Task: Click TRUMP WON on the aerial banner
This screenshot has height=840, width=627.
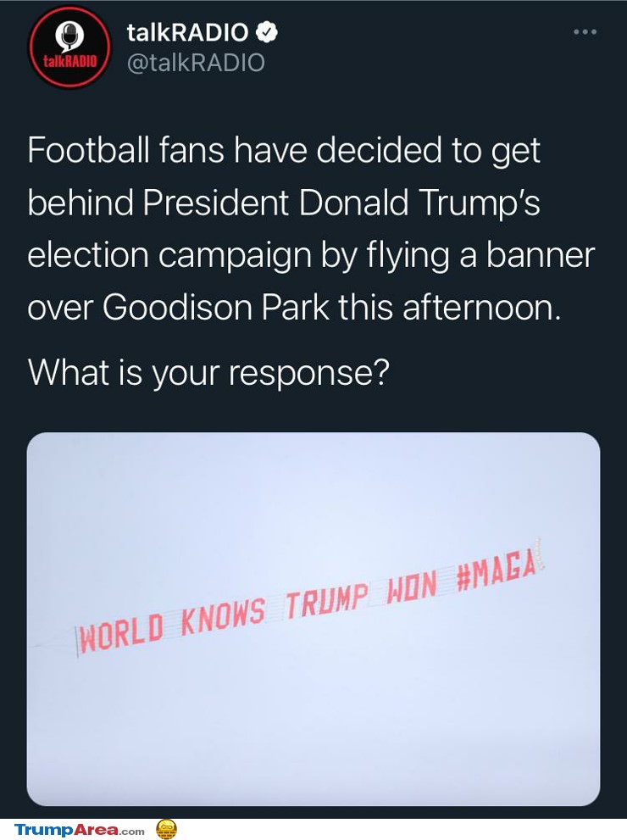Action: click(x=362, y=594)
